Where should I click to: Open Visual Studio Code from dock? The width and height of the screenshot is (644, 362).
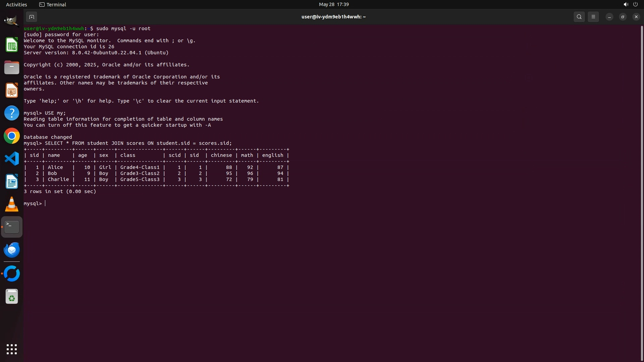point(11,159)
